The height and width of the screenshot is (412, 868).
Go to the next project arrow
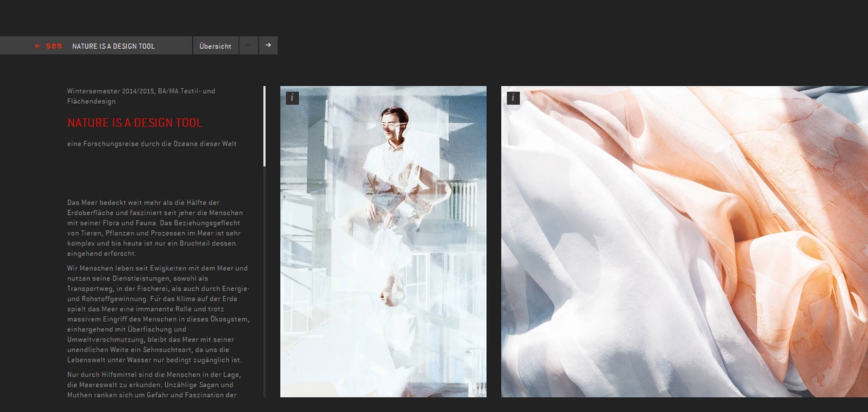point(269,45)
